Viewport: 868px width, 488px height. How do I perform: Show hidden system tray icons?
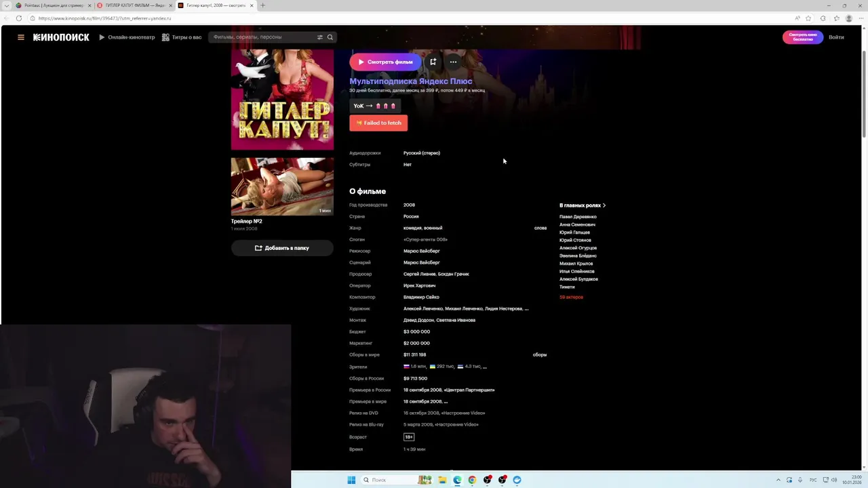point(778,480)
